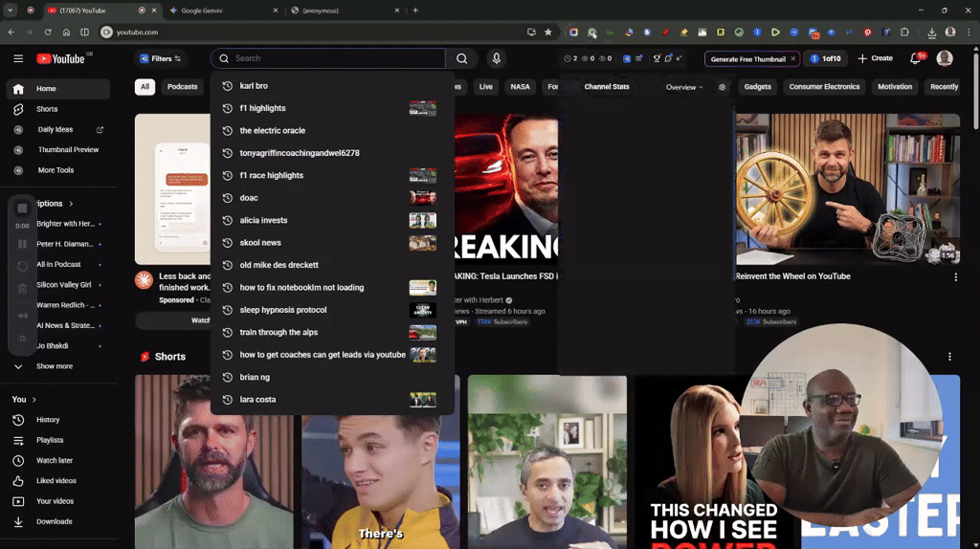Viewport: 980px width, 549px height.
Task: Reload the page in the browser
Action: click(48, 32)
